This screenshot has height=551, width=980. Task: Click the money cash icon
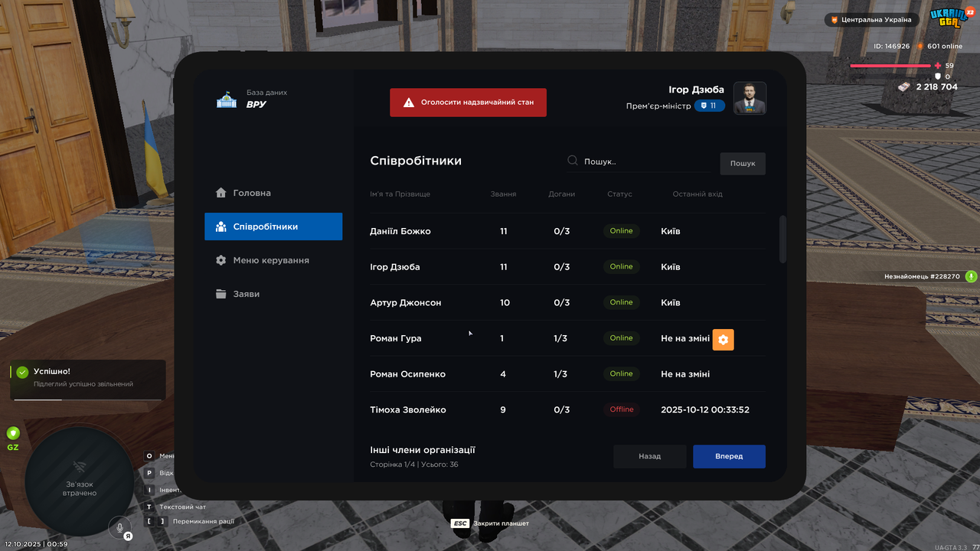[905, 86]
